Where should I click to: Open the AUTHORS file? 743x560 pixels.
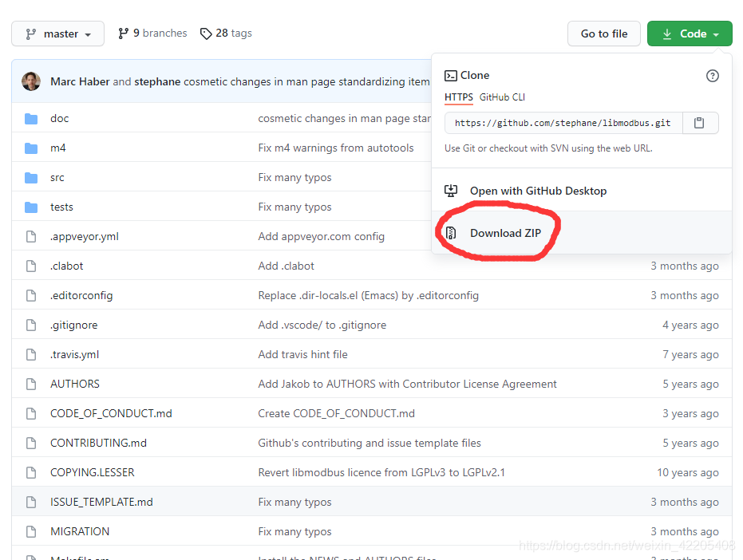(x=75, y=384)
